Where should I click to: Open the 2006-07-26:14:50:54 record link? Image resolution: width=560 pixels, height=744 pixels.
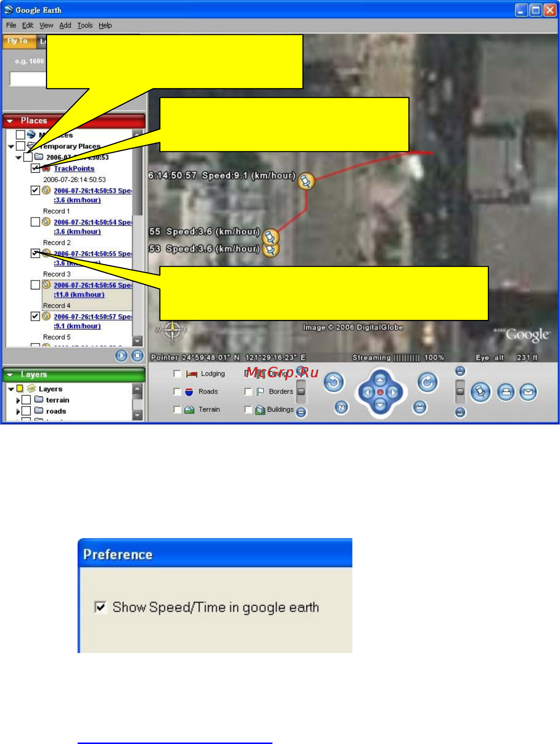(93, 227)
